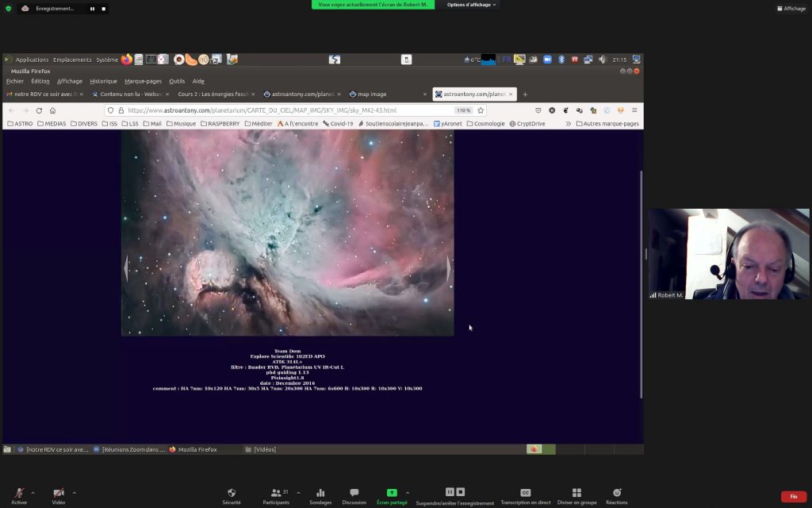Enable Transcription en direct captions

tap(525, 495)
